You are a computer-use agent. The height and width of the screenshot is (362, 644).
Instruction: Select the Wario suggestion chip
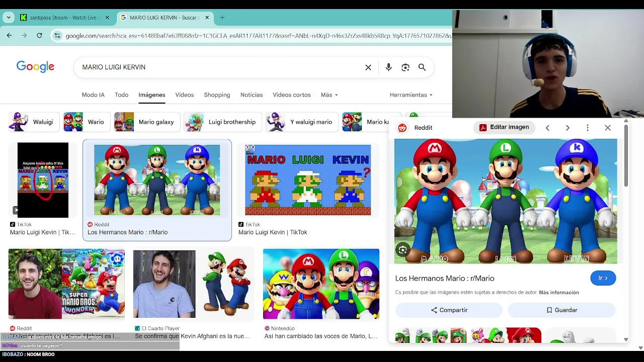tap(87, 122)
